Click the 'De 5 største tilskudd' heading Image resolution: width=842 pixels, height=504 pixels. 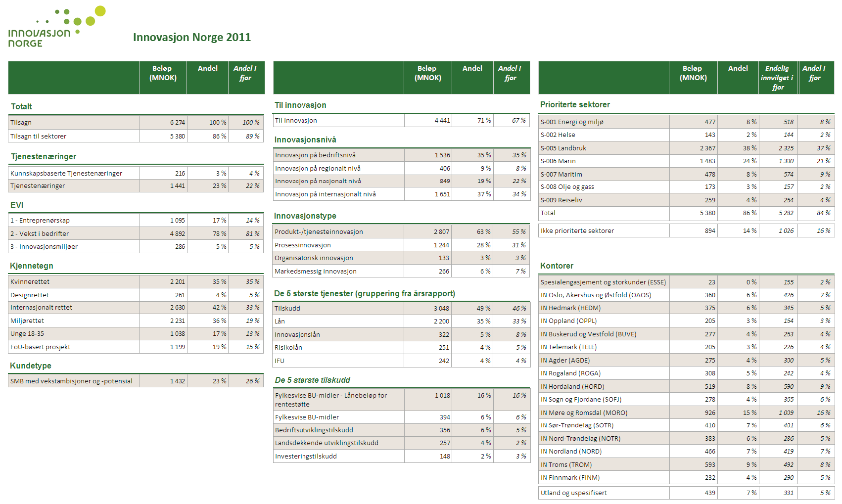click(312, 380)
